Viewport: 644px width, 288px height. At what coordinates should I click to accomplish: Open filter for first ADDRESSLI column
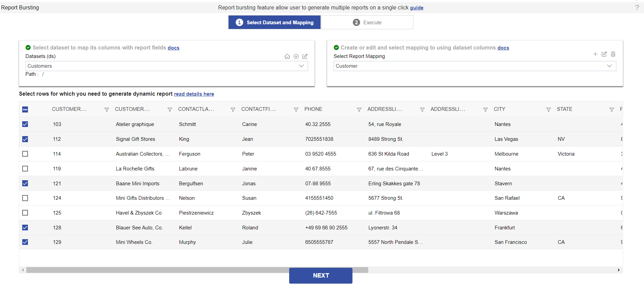(x=422, y=109)
